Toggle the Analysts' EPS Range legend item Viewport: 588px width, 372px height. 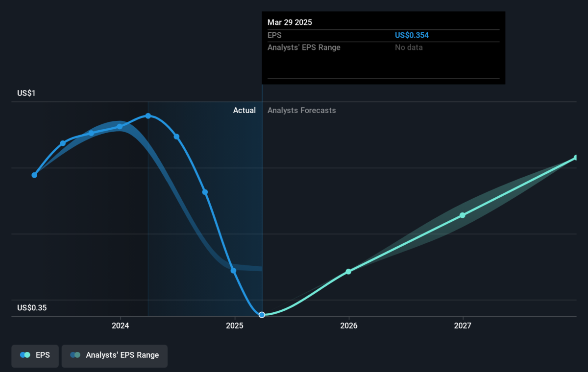115,355
